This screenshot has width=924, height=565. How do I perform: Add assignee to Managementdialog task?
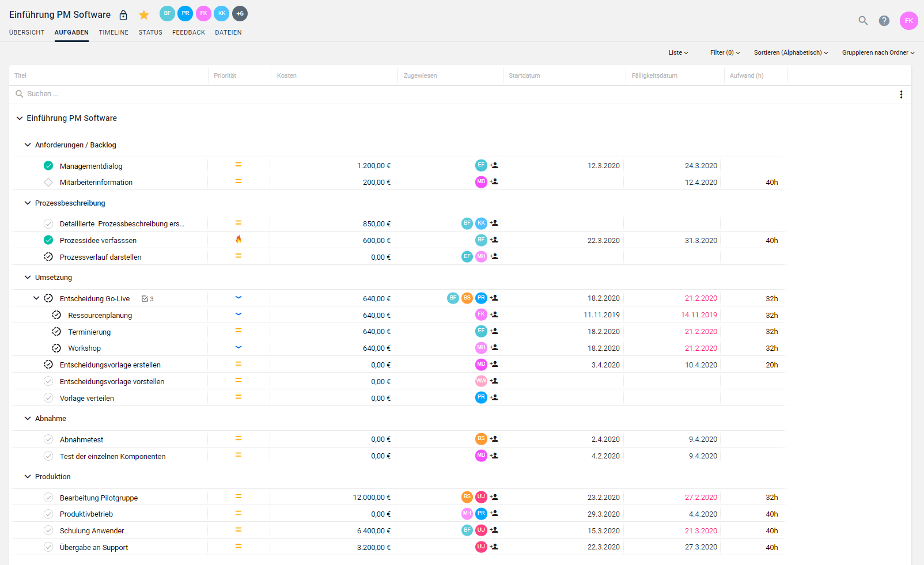tap(494, 165)
